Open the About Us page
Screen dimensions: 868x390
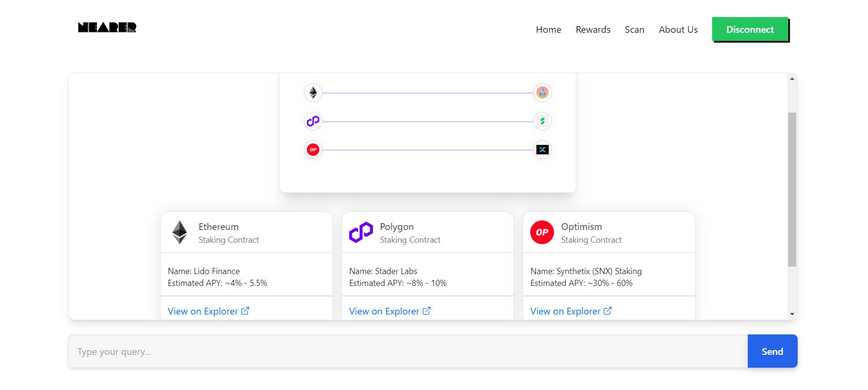(x=678, y=29)
